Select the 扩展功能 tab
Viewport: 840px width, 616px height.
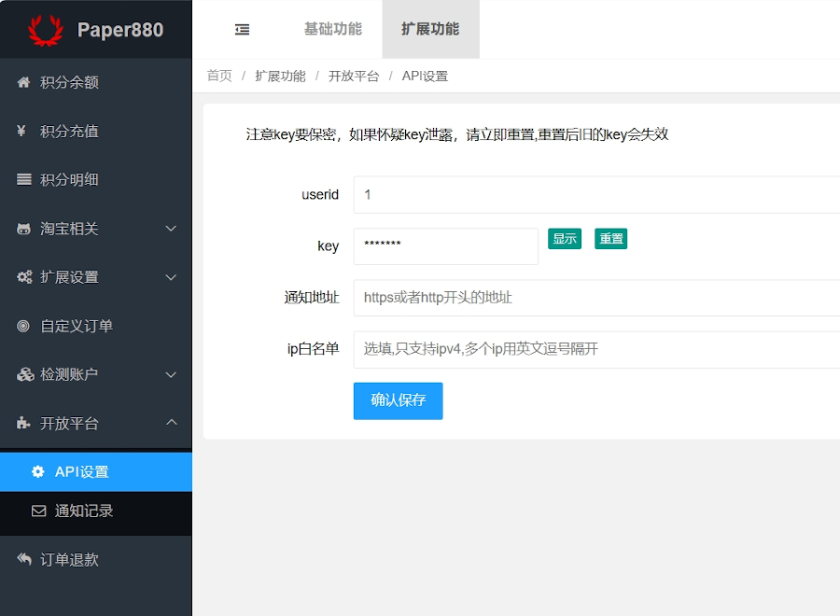[430, 29]
